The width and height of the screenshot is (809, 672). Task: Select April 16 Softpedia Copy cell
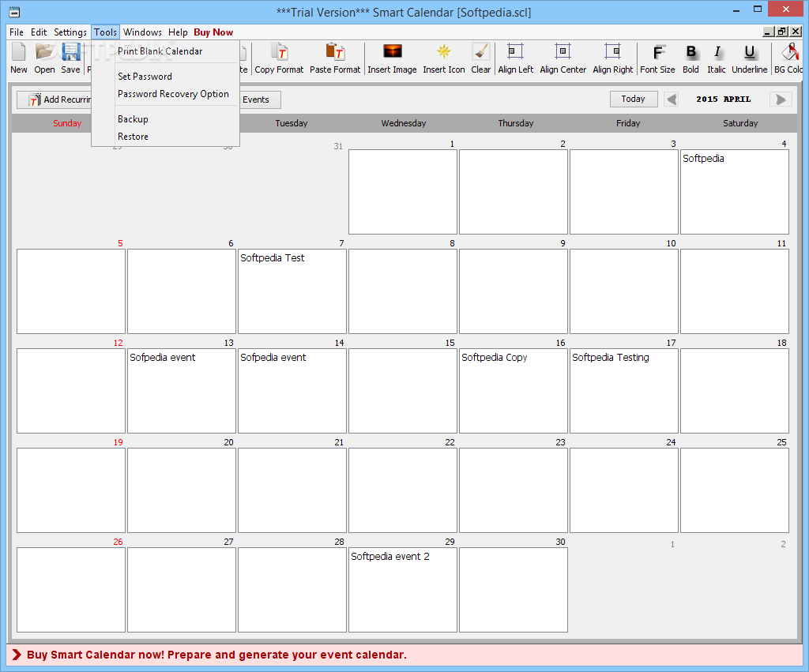[x=514, y=391]
